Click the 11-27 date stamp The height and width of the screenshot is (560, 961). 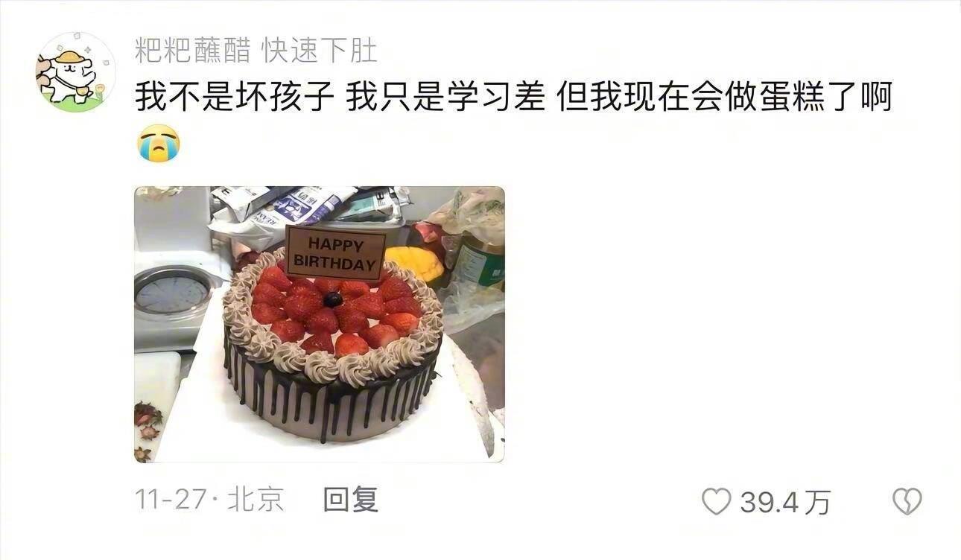[170, 500]
